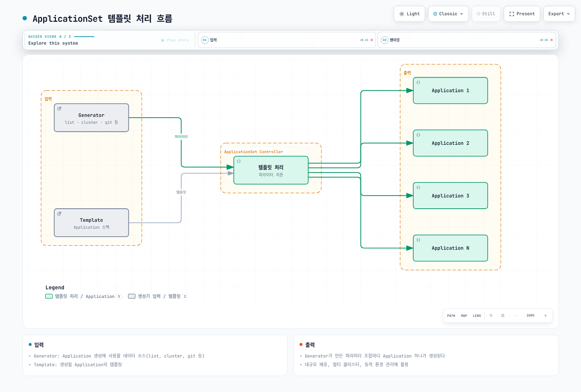Click the code icon on Application N
The height and width of the screenshot is (392, 581).
pyautogui.click(x=418, y=240)
